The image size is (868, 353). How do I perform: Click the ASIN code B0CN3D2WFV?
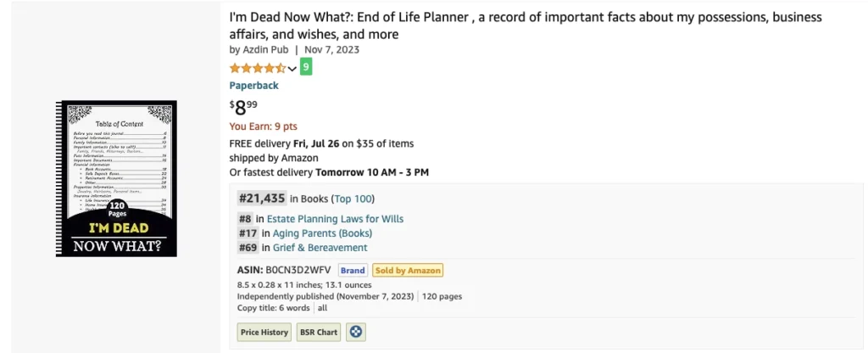click(x=298, y=270)
